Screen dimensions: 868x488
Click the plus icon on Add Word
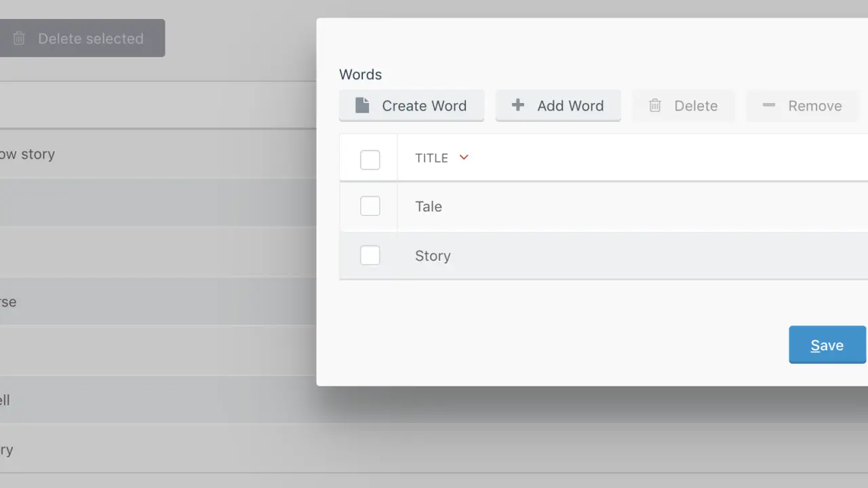click(x=518, y=105)
